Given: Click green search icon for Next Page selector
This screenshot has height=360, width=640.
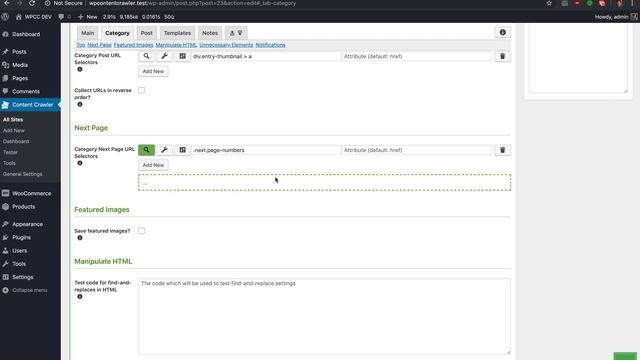Looking at the screenshot, I should point(146,150).
